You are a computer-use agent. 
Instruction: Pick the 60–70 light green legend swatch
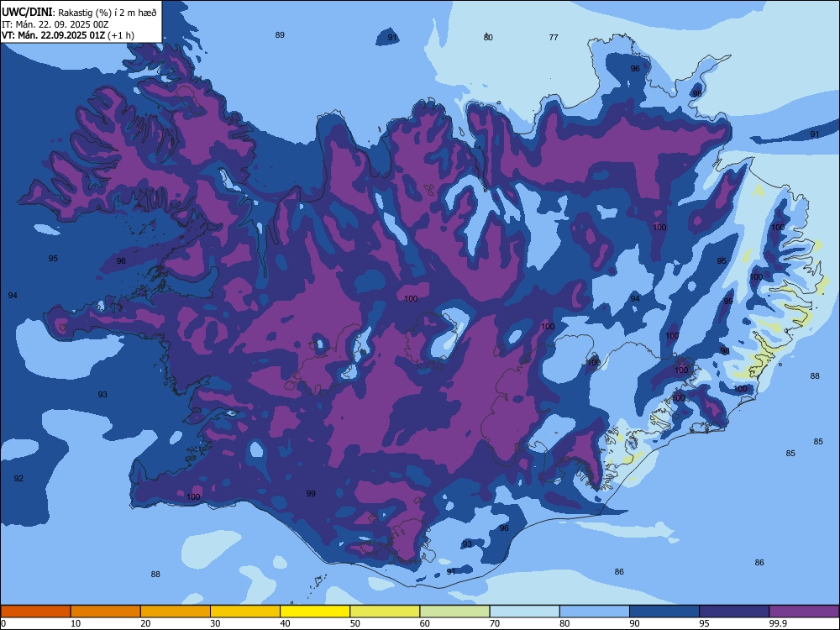coord(454,612)
